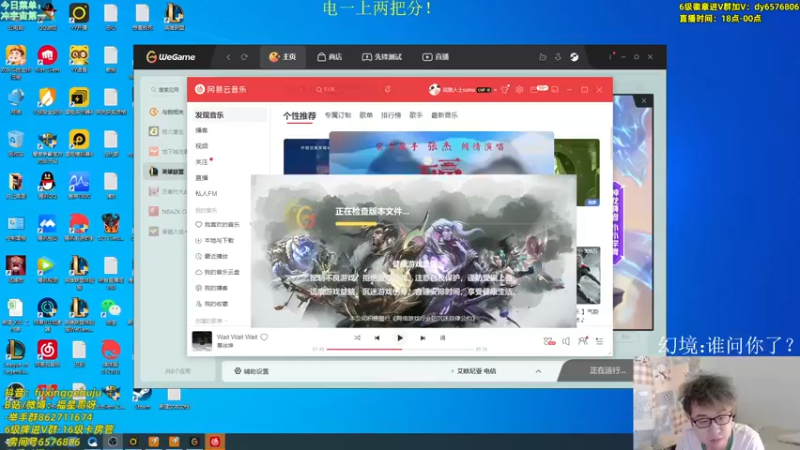Toggle the sound quality effects icon
This screenshot has width=800, height=450.
pos(549,341)
